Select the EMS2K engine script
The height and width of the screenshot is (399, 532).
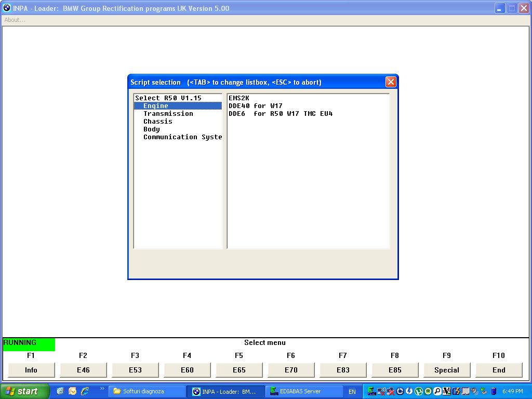[x=239, y=98]
